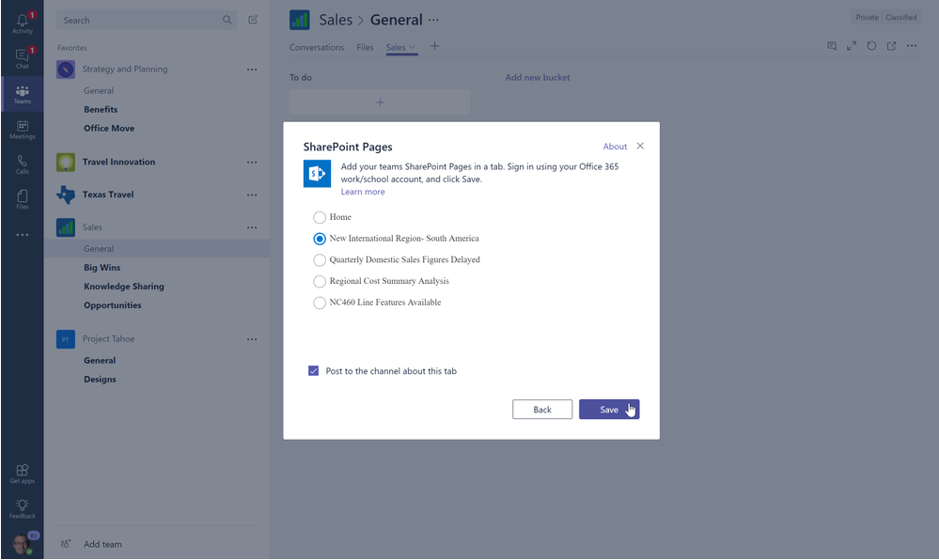Open Texas Travel team options ellipsis
Viewport: 939px width, 560px height.
click(x=252, y=194)
